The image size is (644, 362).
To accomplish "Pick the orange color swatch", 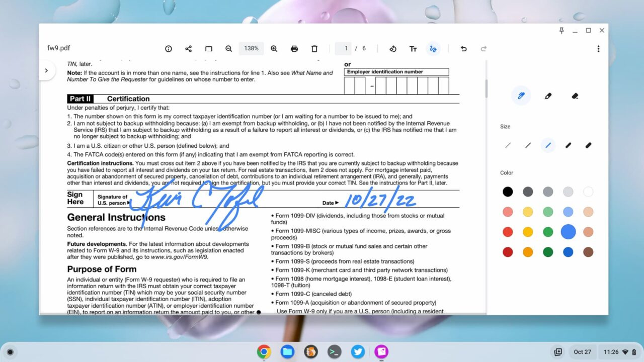I will pos(528,252).
